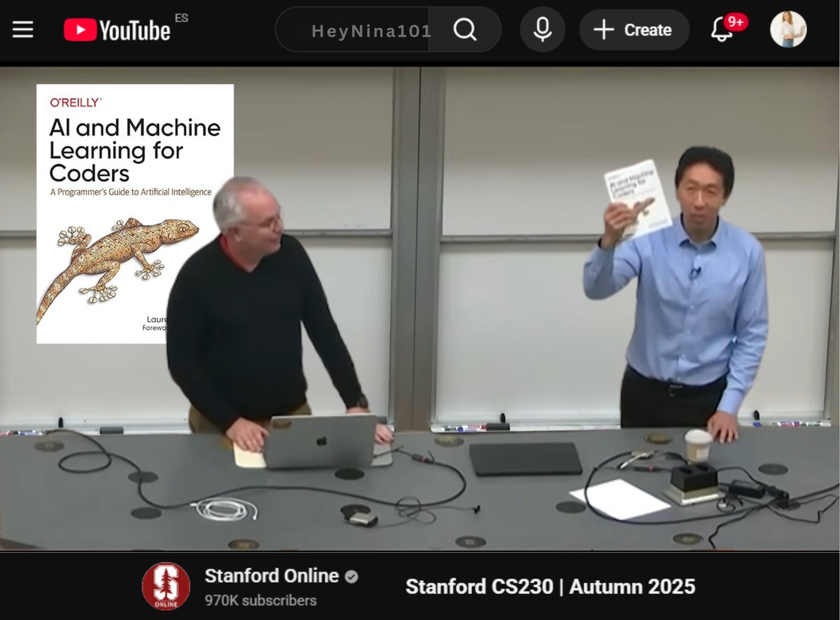Open notifications bell showing 9+

point(727,28)
